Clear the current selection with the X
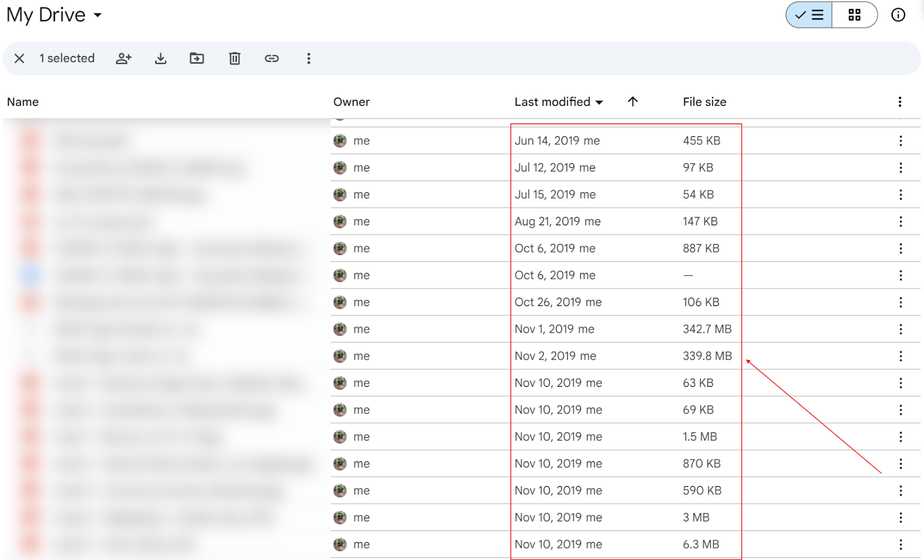The width and height of the screenshot is (924, 560). click(x=20, y=58)
